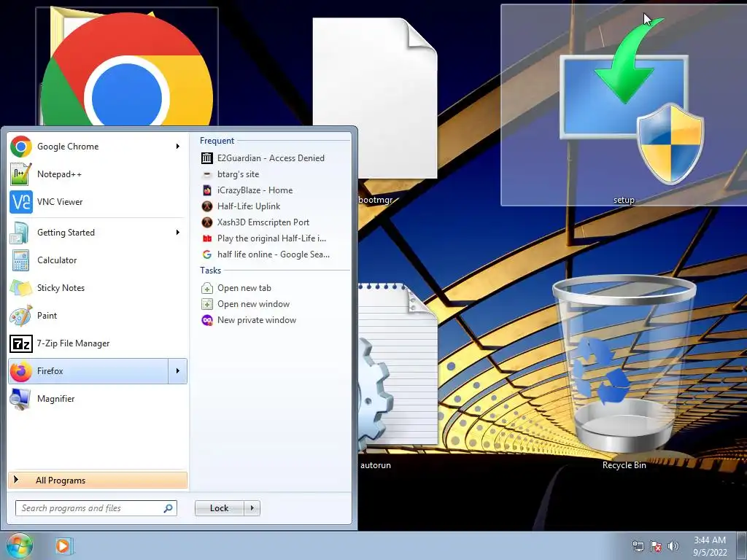This screenshot has height=560, width=747.
Task: Select the Recycle Bin desktop icon
Action: [x=624, y=371]
